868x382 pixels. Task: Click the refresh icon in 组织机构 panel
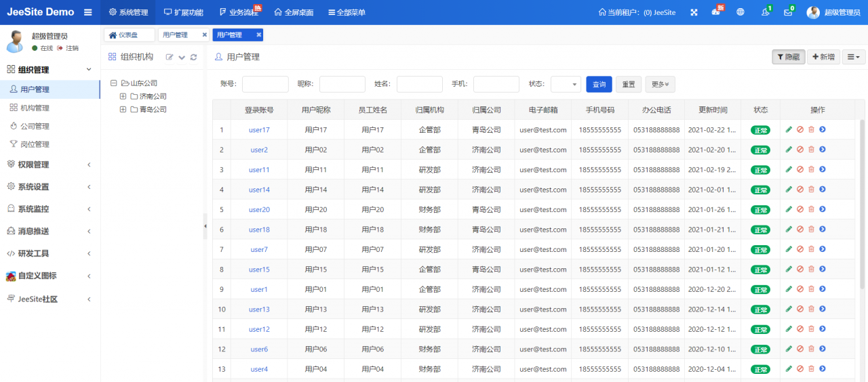tap(194, 57)
